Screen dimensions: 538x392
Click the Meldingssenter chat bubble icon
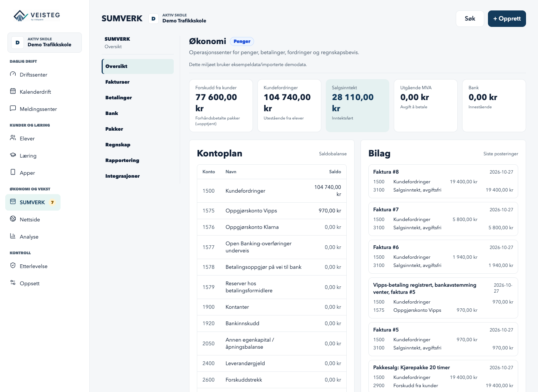(13, 109)
